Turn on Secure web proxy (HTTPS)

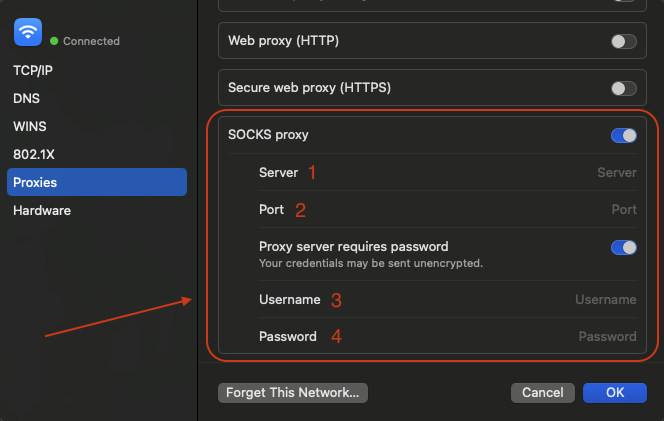click(x=623, y=88)
